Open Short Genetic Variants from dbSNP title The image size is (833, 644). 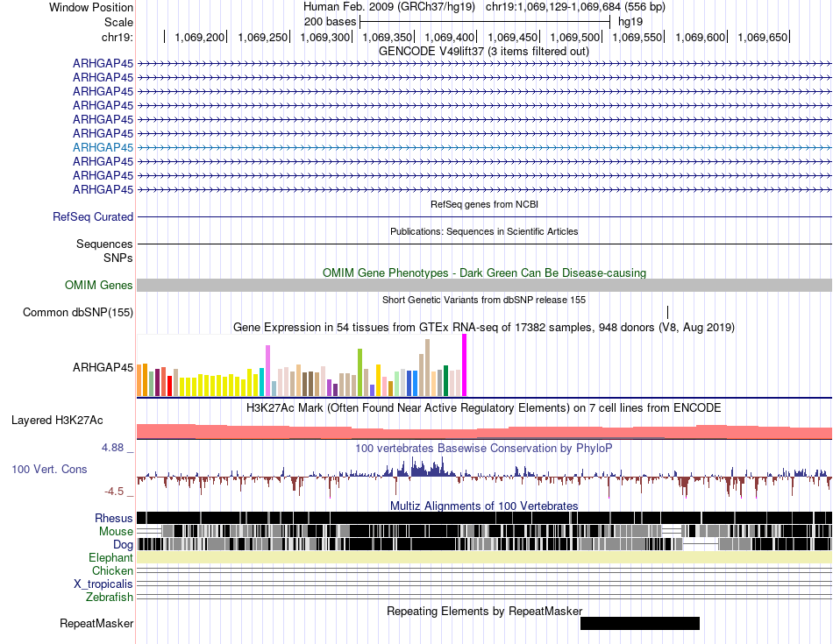pos(484,300)
